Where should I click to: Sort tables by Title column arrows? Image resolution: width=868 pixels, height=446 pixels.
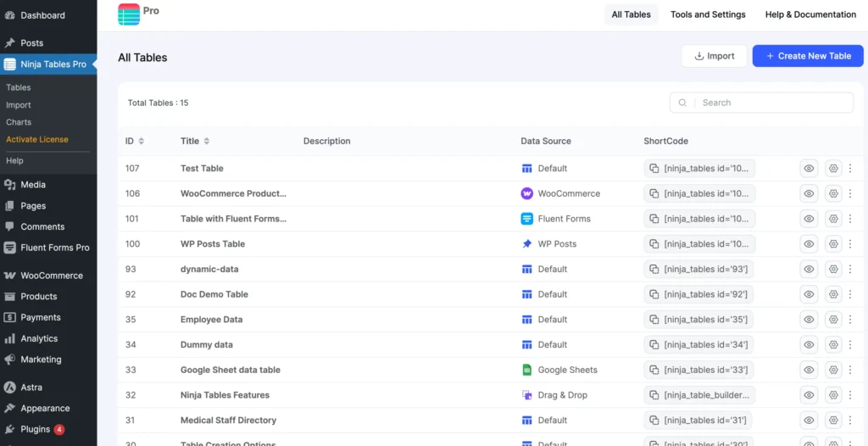(x=207, y=142)
